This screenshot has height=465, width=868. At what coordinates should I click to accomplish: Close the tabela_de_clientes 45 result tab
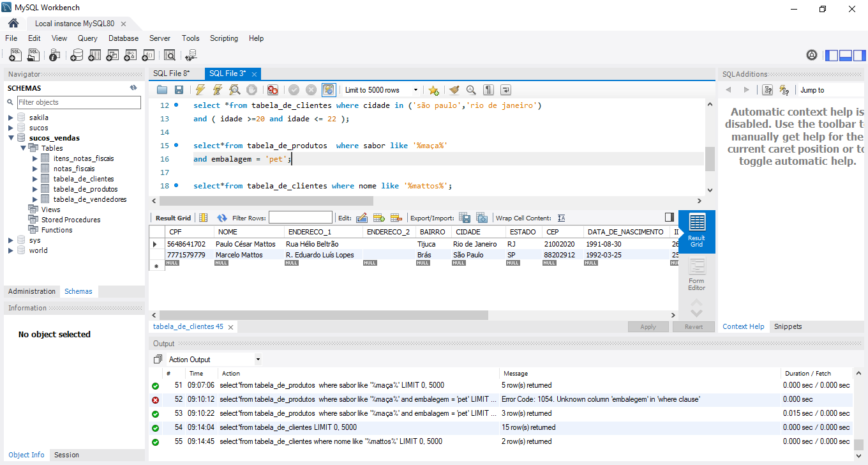[231, 327]
